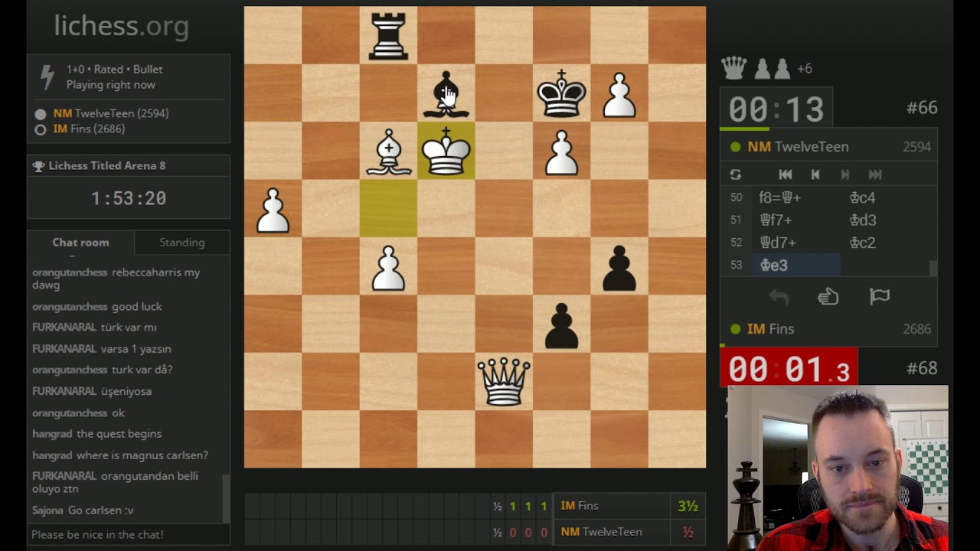Open the lichess.org home logo
The width and height of the screenshot is (980, 551).
tap(121, 25)
